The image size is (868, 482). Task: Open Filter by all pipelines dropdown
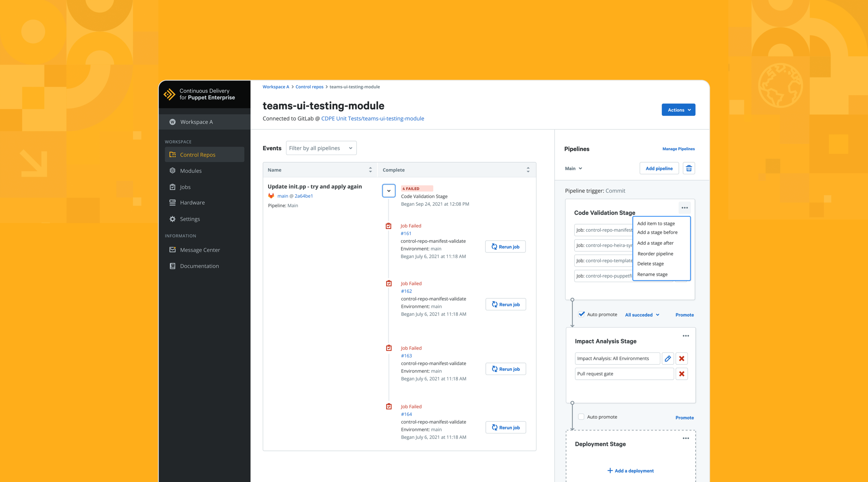[x=321, y=148]
